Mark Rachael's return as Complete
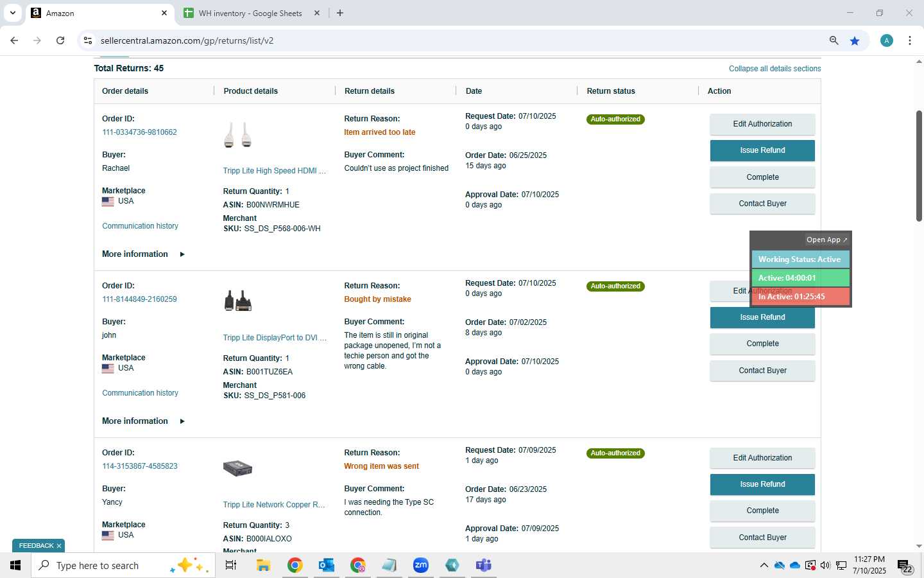This screenshot has width=924, height=578. [x=762, y=177]
